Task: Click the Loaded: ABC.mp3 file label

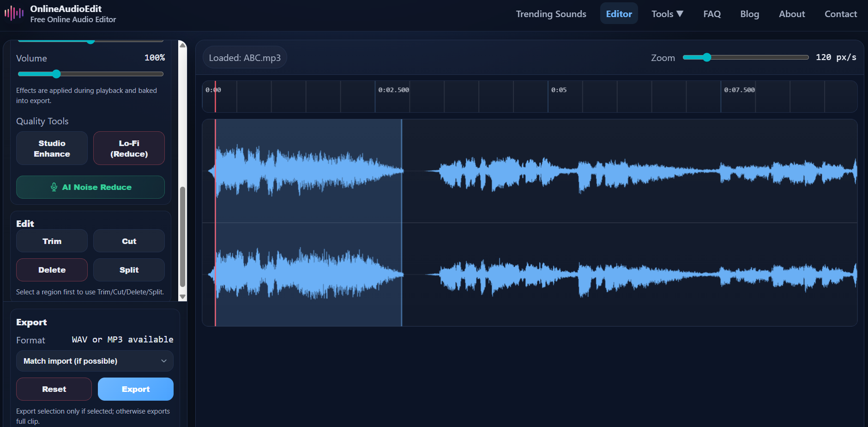Action: 245,58
